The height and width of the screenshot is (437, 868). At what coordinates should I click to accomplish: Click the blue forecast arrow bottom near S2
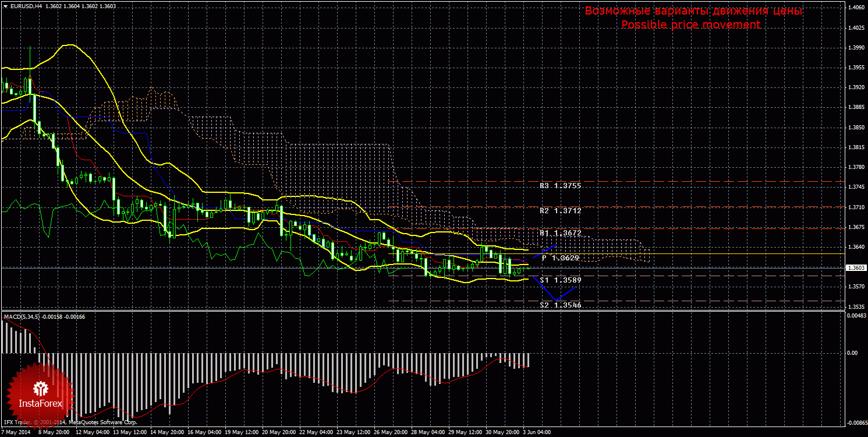tap(556, 300)
